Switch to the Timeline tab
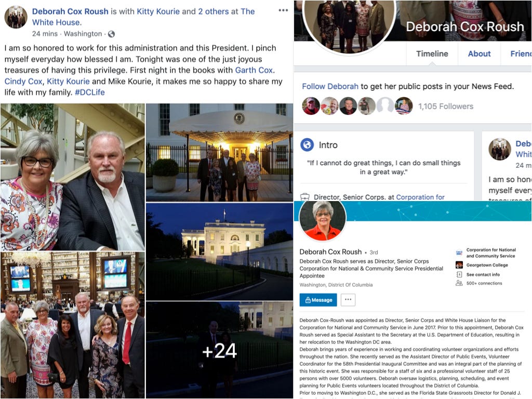Image resolution: width=532 pixels, height=399 pixels. [x=432, y=54]
